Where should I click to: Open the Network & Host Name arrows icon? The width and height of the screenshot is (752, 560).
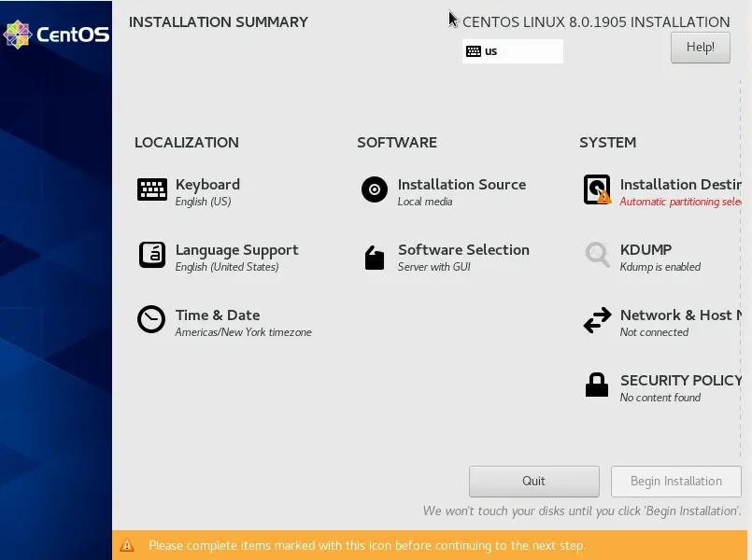coord(597,319)
